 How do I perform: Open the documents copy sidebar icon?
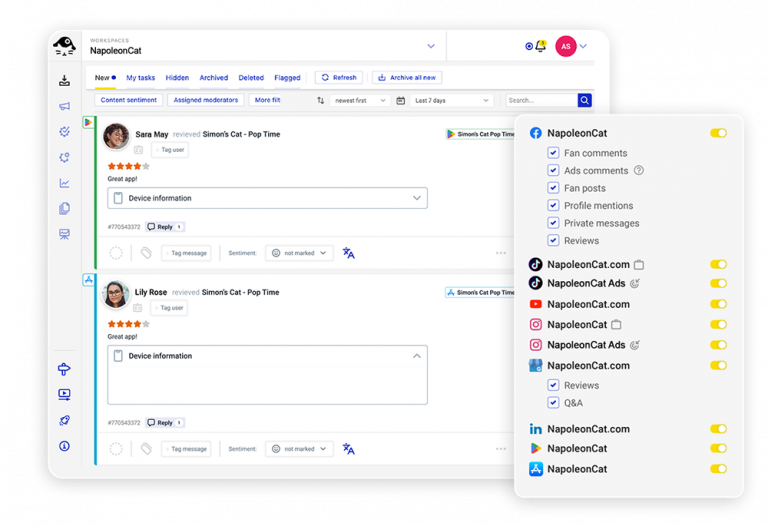[64, 208]
